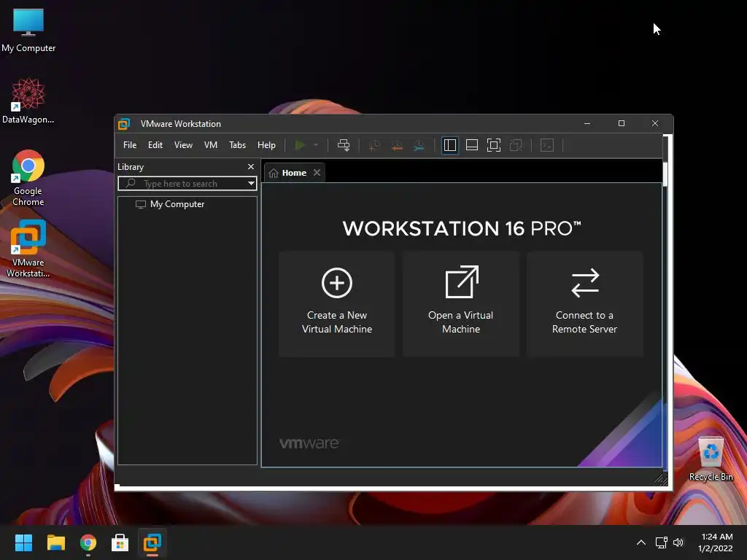Click VMware Workstation taskbar icon
The image size is (747, 560).
tap(152, 542)
